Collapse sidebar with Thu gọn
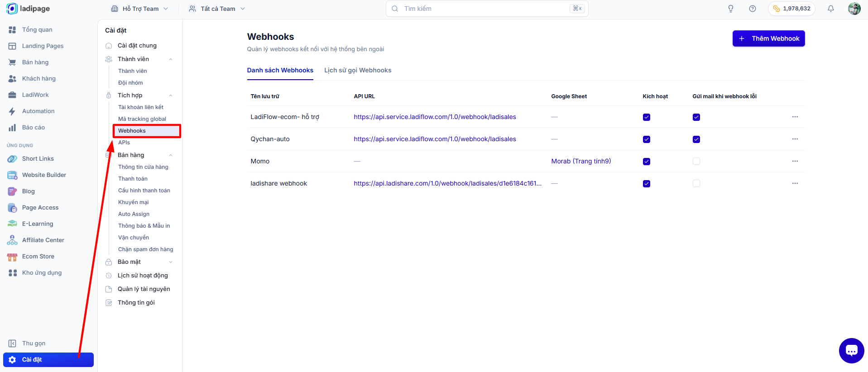This screenshot has width=868, height=372. pos(34,343)
